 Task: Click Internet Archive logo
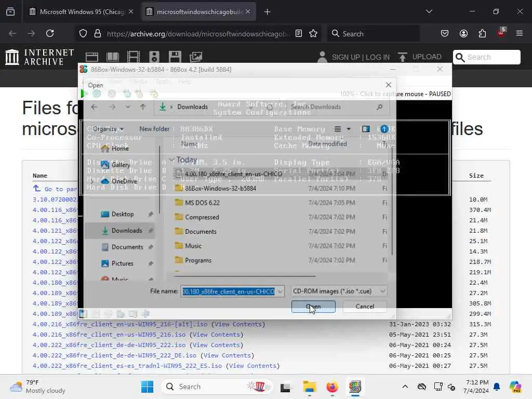[x=39, y=57]
